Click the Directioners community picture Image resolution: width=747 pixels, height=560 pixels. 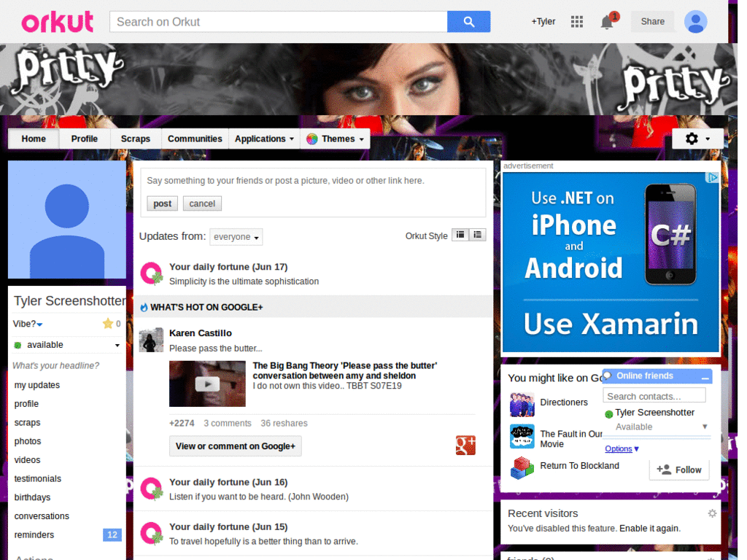coord(522,405)
